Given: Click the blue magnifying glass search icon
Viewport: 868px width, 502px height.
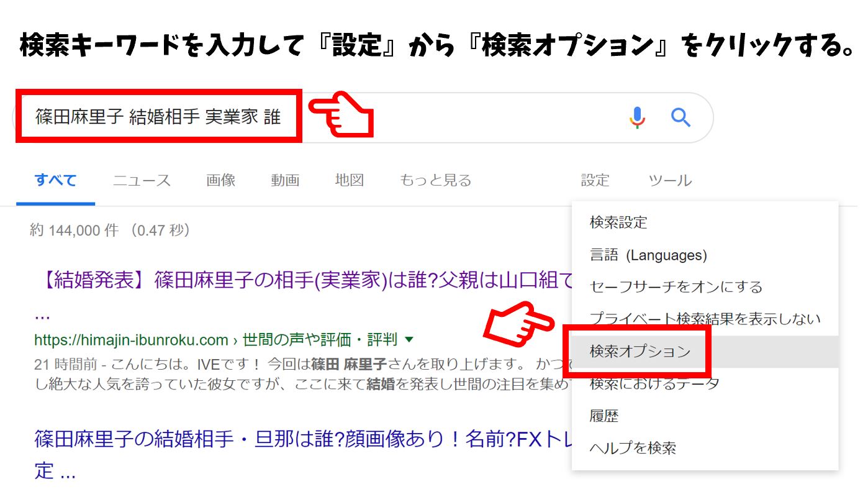Looking at the screenshot, I should [680, 117].
